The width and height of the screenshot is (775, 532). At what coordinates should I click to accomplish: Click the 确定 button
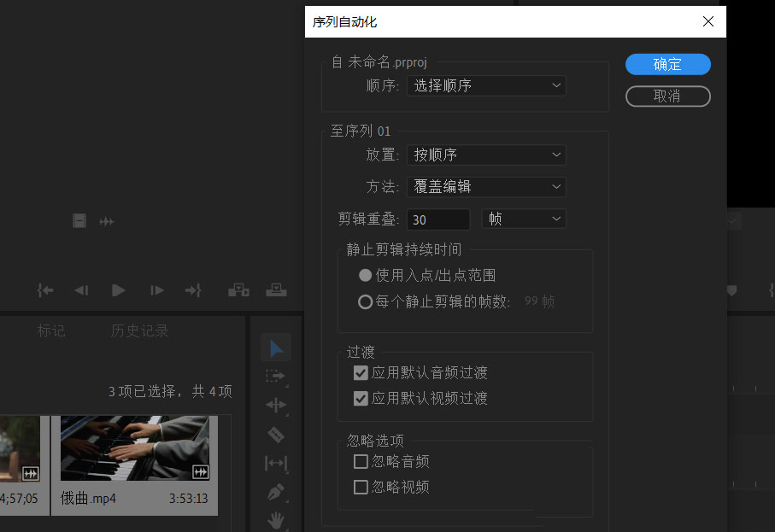667,64
